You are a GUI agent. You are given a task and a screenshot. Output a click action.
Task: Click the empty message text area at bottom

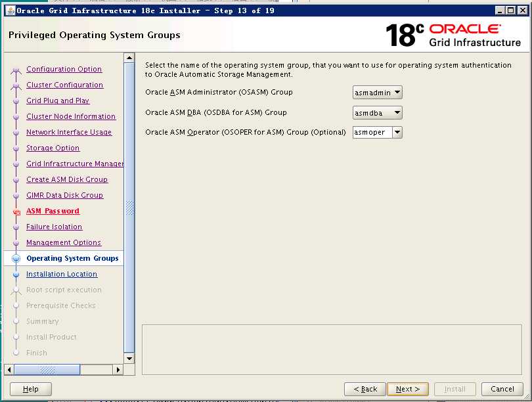click(332, 349)
